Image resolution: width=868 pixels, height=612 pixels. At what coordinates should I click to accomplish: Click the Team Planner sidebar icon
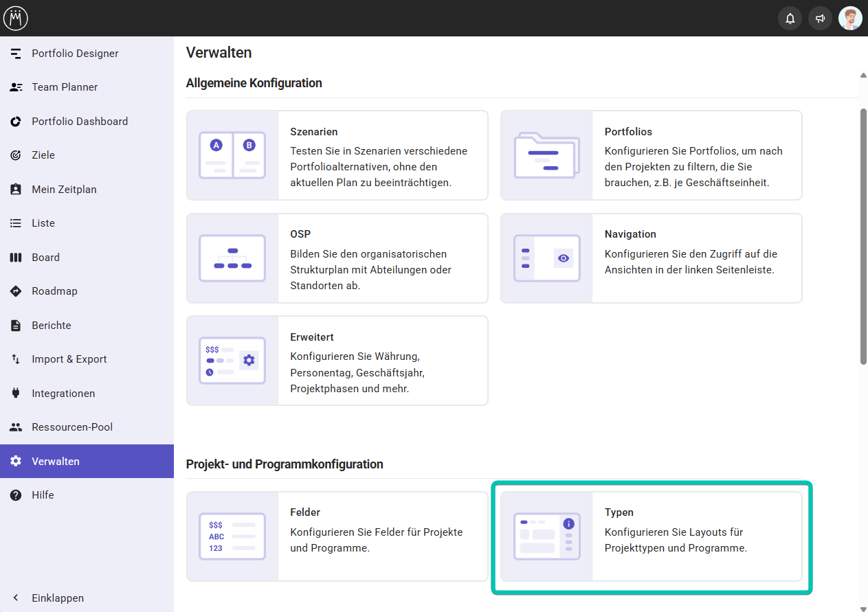point(16,87)
